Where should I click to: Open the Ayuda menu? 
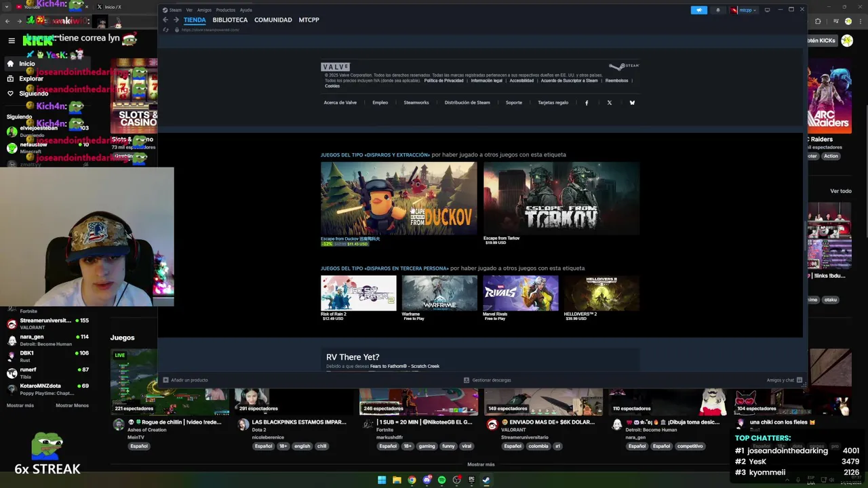245,10
